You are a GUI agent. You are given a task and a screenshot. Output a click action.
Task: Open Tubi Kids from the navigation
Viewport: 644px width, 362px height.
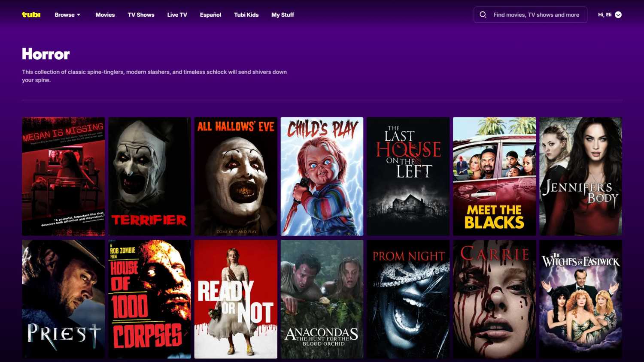pyautogui.click(x=246, y=14)
